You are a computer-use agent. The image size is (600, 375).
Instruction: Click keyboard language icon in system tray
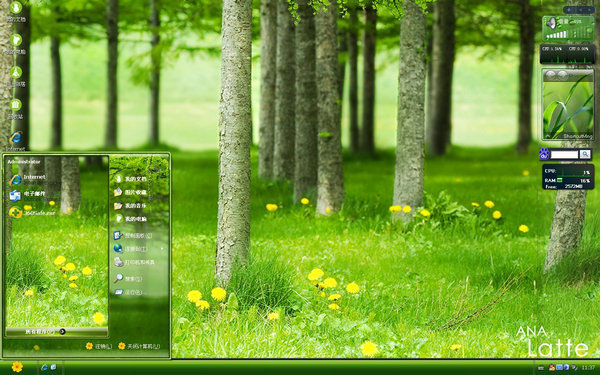pos(541,367)
